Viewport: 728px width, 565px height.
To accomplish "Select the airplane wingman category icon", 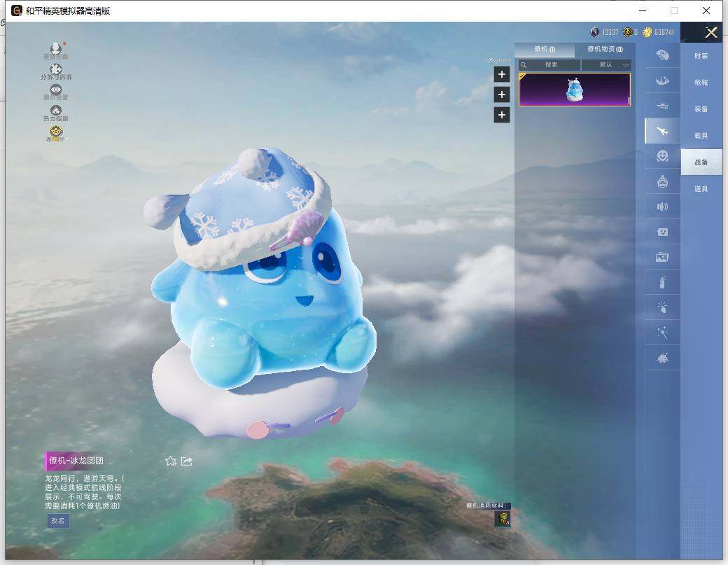I will coord(662,132).
